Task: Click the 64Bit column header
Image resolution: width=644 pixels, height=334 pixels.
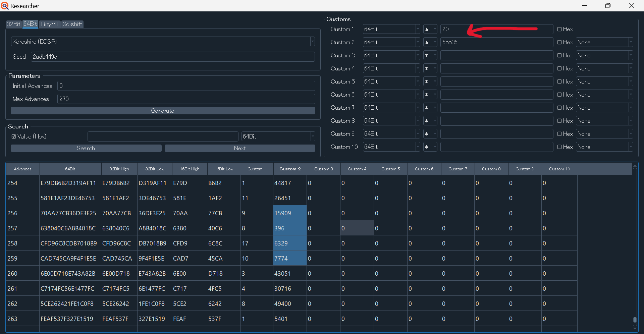Action: (70, 169)
